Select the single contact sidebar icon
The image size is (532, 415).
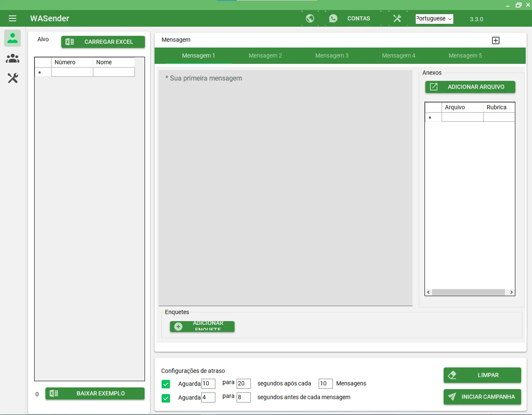click(12, 38)
